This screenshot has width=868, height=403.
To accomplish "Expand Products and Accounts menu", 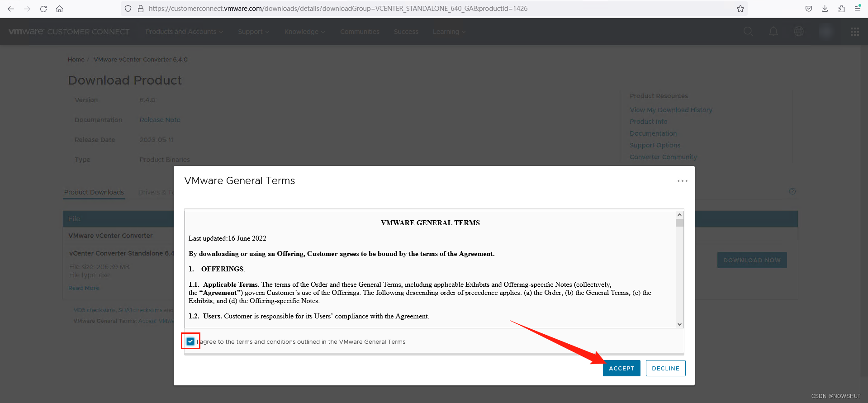I will 184,32.
